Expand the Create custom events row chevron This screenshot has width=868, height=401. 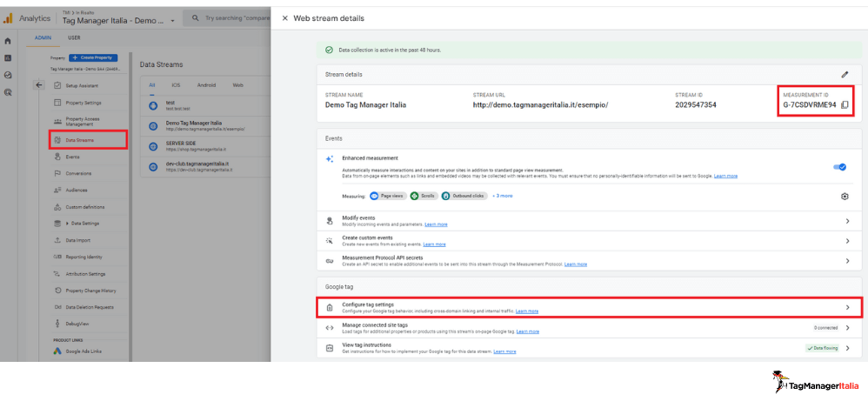pos(847,241)
